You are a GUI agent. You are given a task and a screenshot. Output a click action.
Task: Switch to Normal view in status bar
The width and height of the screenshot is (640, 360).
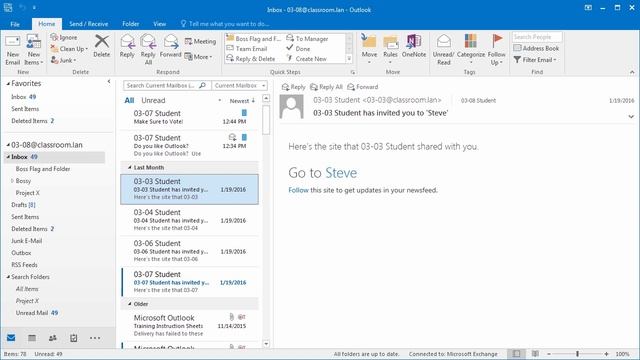tap(516, 354)
